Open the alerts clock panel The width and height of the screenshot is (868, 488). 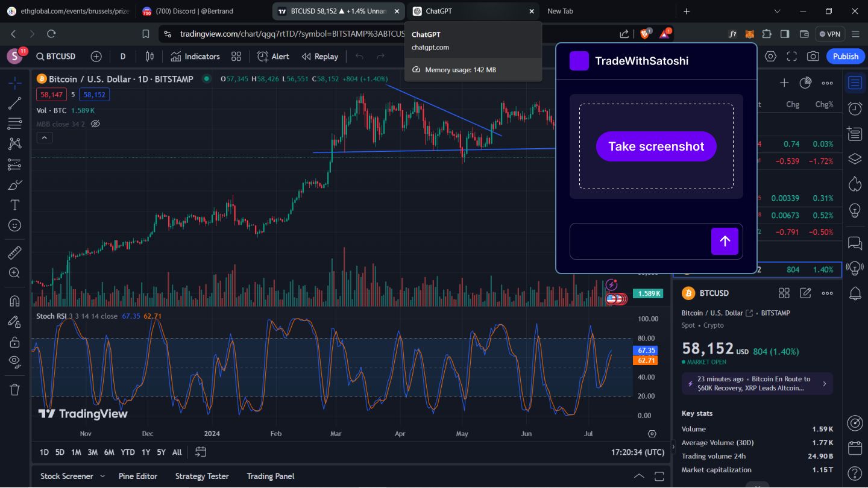point(855,108)
